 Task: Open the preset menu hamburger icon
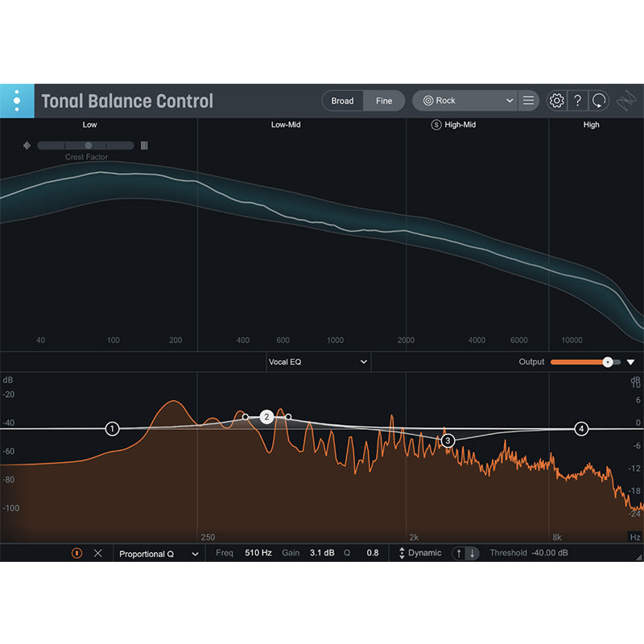528,101
